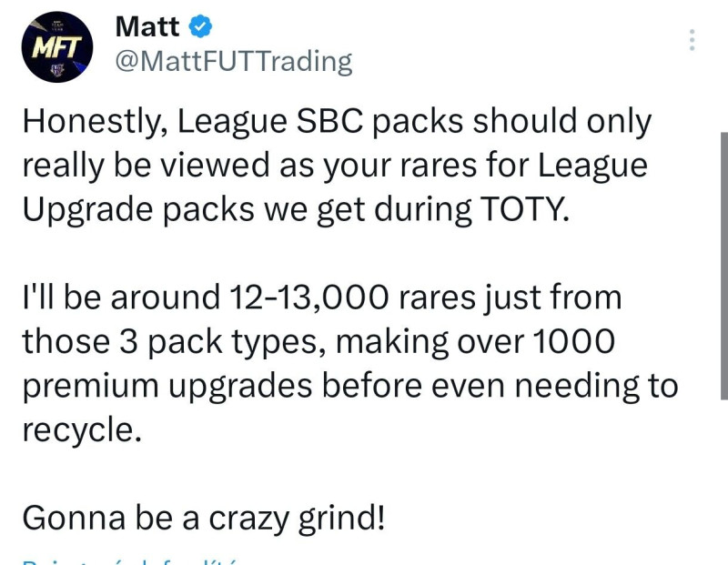728x565 pixels.
Task: Click the MFT profile avatar
Action: tap(57, 46)
